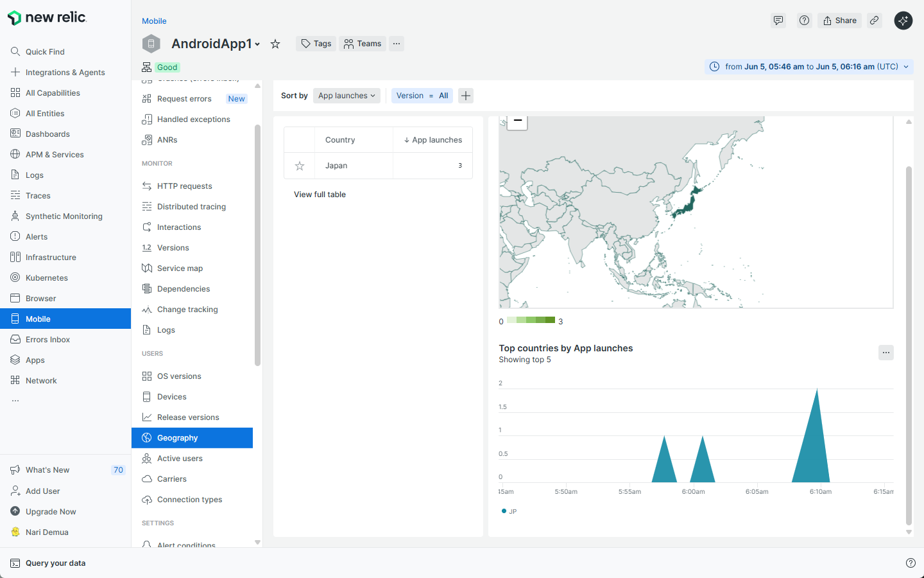The height and width of the screenshot is (578, 924).
Task: Open Synthetic Monitoring
Action: (65, 216)
